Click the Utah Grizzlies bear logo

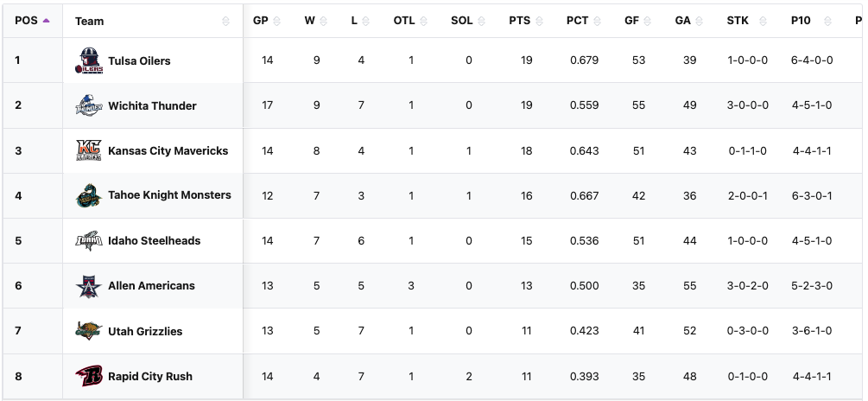pos(89,331)
